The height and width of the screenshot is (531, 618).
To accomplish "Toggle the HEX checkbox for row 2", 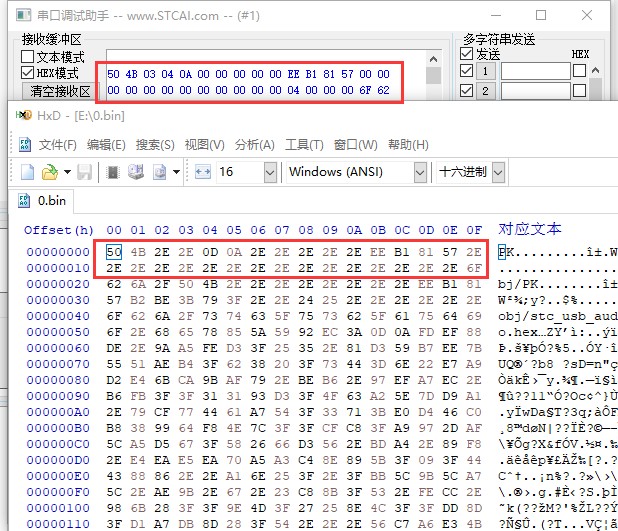I will [579, 90].
